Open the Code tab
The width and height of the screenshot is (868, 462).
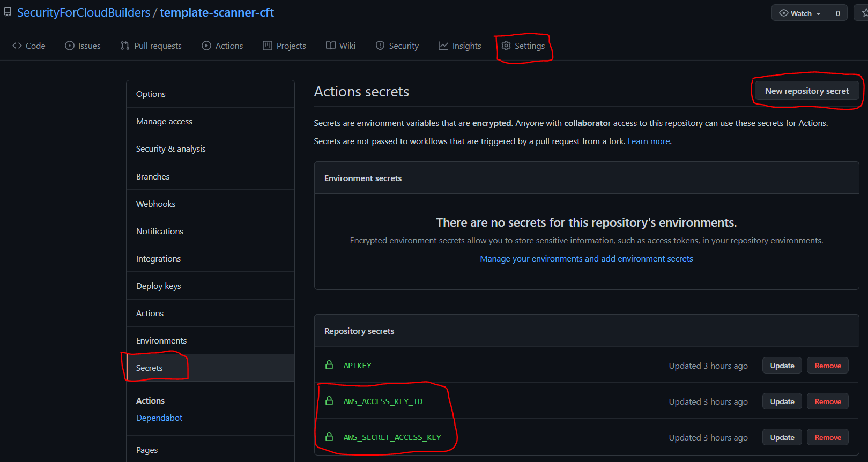29,46
